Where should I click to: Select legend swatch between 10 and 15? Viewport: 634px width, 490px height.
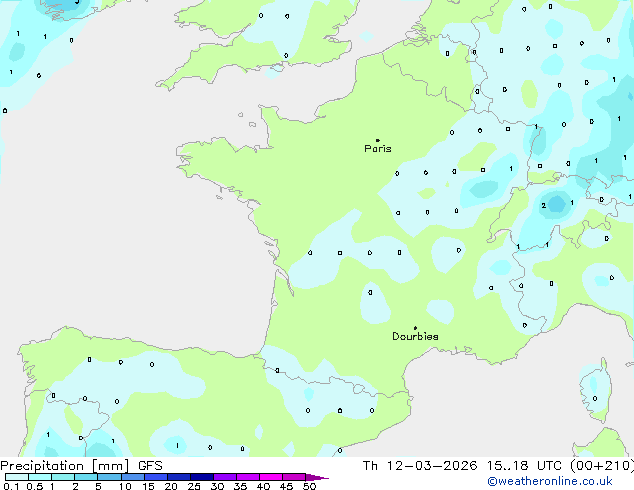pyautogui.click(x=133, y=477)
